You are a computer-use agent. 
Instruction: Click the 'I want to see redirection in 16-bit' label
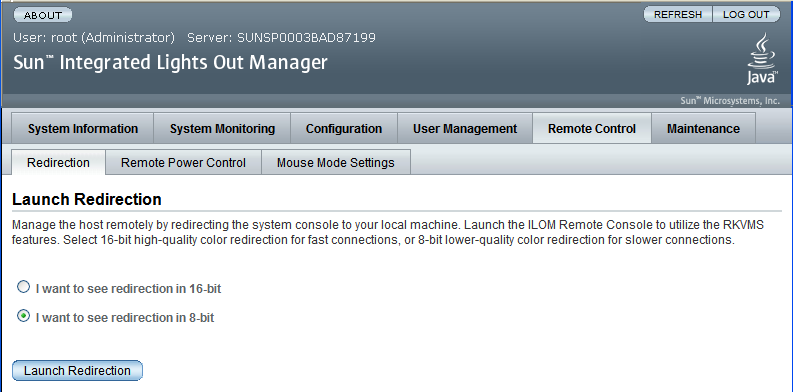pos(128,289)
